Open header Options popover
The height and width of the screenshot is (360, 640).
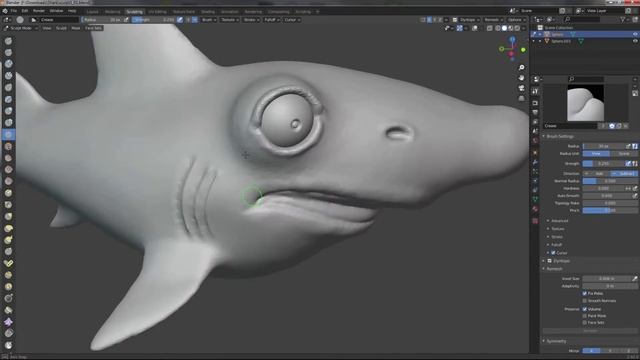coord(516,20)
